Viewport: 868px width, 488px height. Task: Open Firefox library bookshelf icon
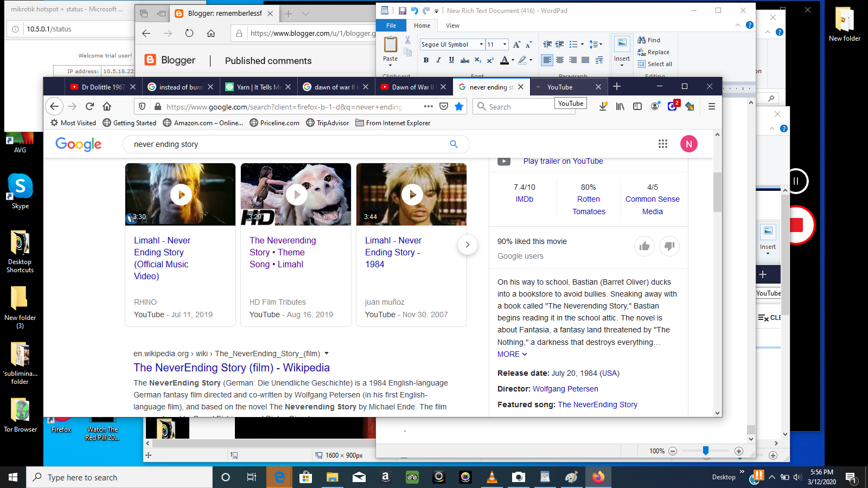pyautogui.click(x=620, y=106)
